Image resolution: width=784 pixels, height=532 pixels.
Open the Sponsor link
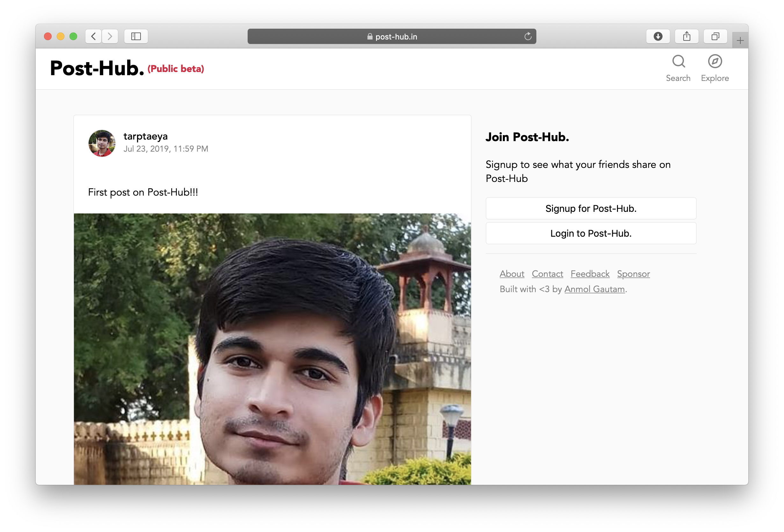[633, 274]
